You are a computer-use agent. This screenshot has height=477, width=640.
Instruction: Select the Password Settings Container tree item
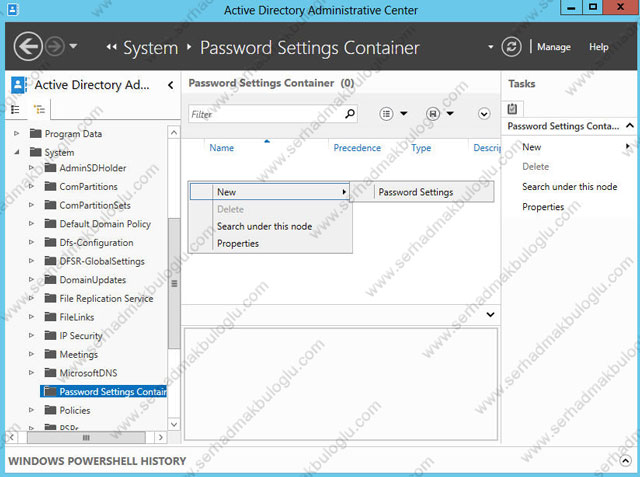[x=104, y=392]
